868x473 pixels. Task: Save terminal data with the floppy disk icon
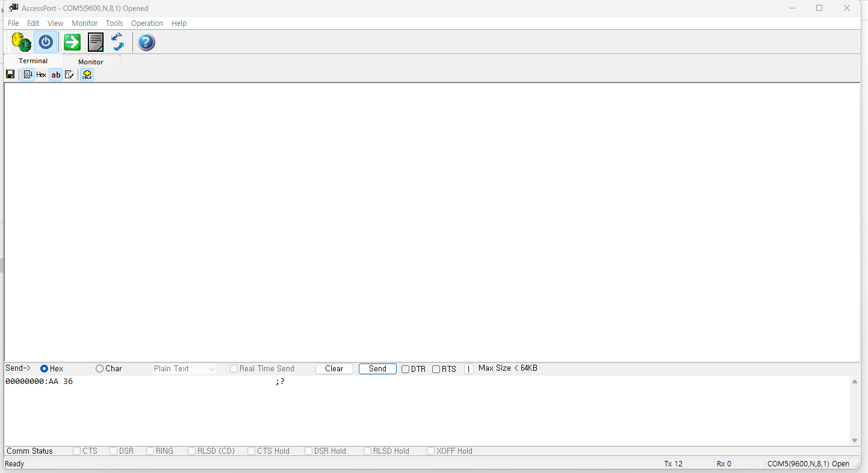click(x=10, y=75)
